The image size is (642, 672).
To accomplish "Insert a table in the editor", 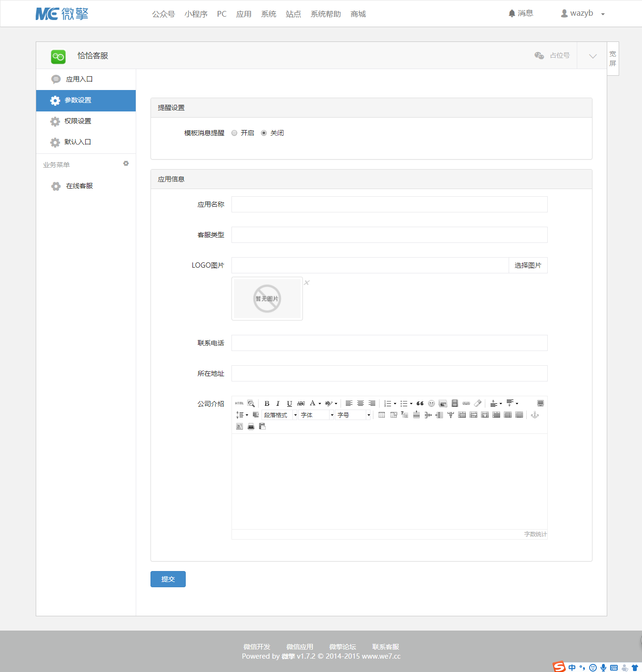I will [382, 415].
